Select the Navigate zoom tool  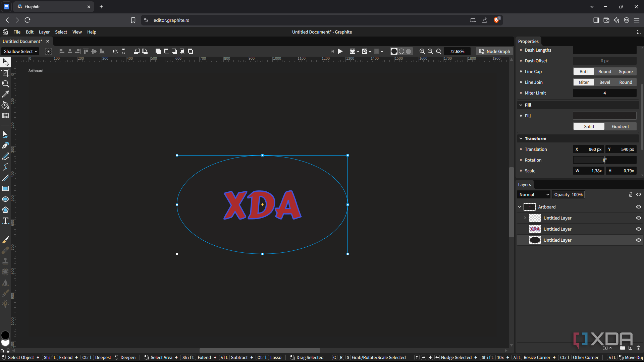5,83
